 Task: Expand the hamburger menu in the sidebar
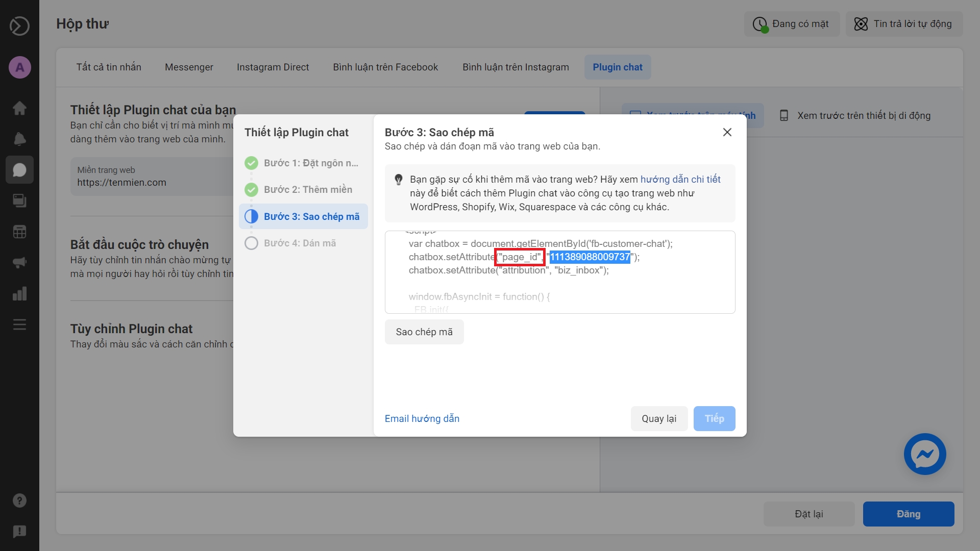point(19,324)
